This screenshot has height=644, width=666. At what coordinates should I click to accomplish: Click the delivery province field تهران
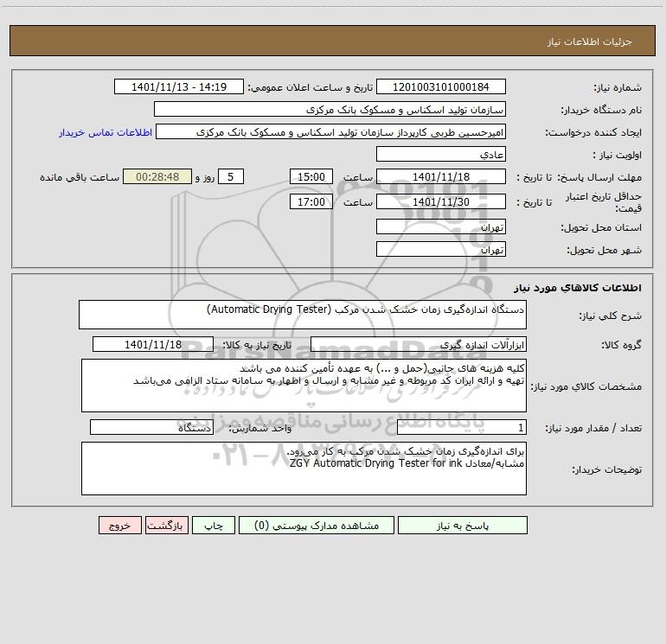441,226
